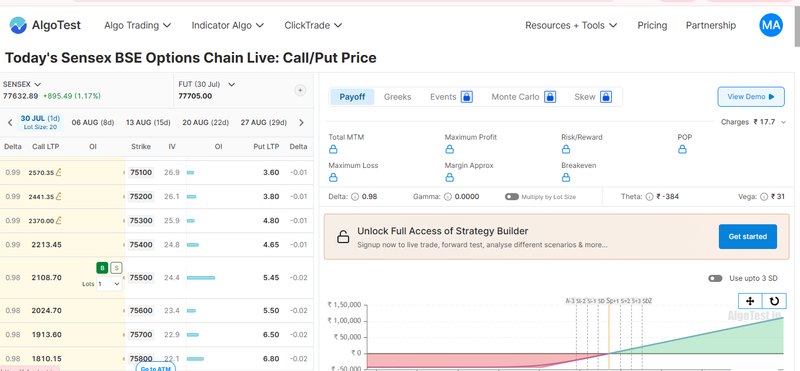The image size is (800, 371).
Task: Click the AlgoTest logo icon
Action: pos(18,25)
